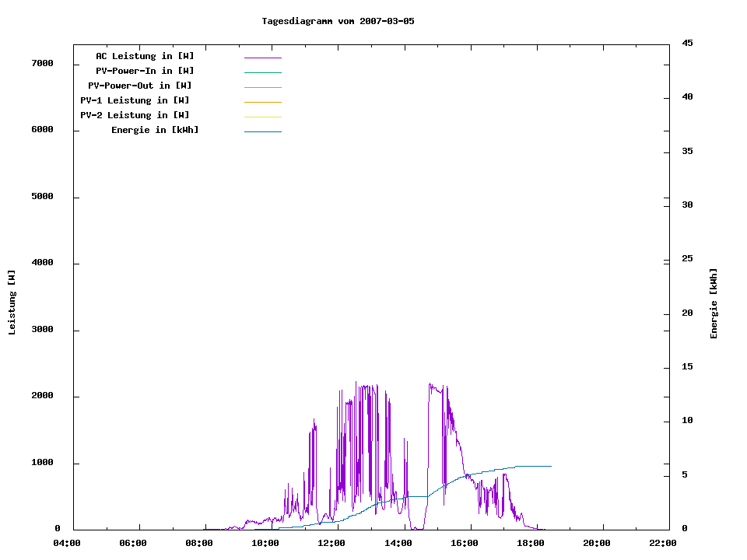Click the 7000 value on the power axis
The height and width of the screenshot is (560, 747).
coord(42,63)
